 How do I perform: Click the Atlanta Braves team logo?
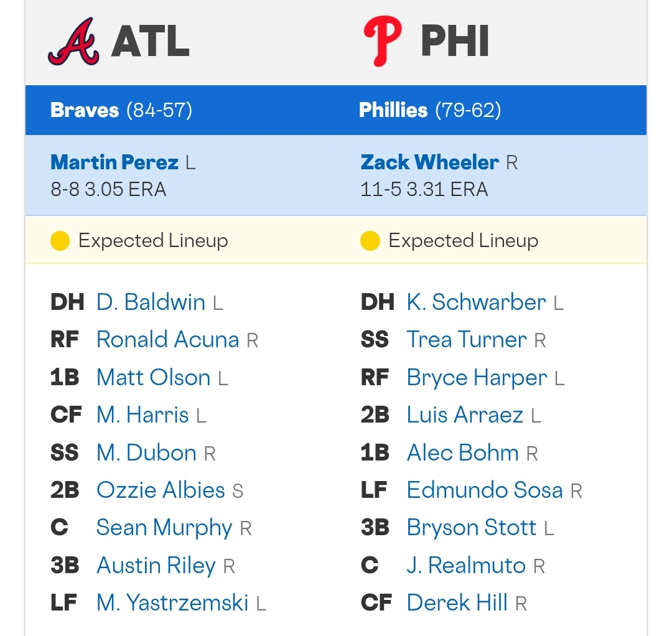pos(73,41)
